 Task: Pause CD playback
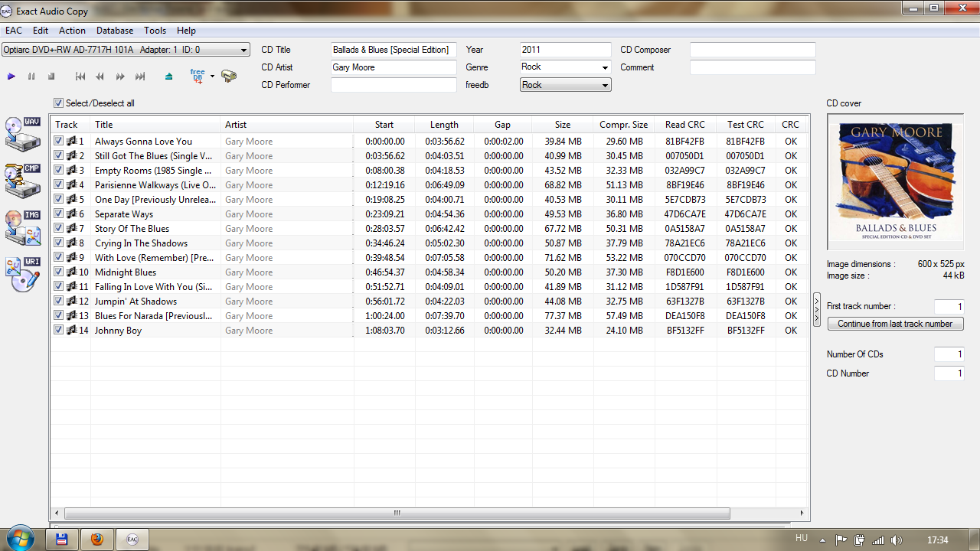click(x=31, y=77)
